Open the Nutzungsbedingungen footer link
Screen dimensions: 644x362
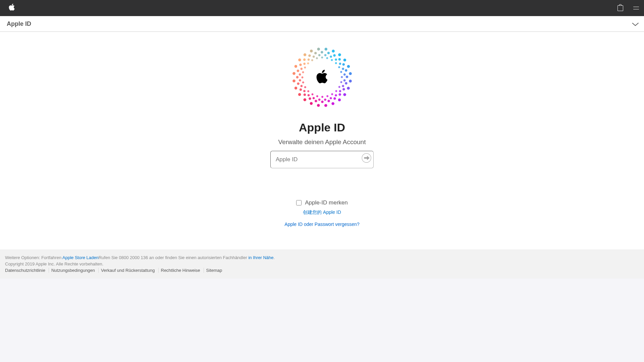73,270
